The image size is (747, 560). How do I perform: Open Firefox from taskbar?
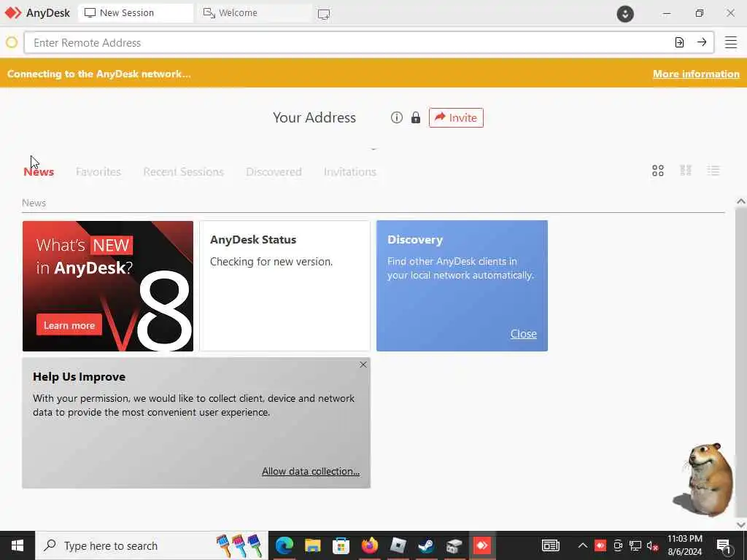[369, 545]
